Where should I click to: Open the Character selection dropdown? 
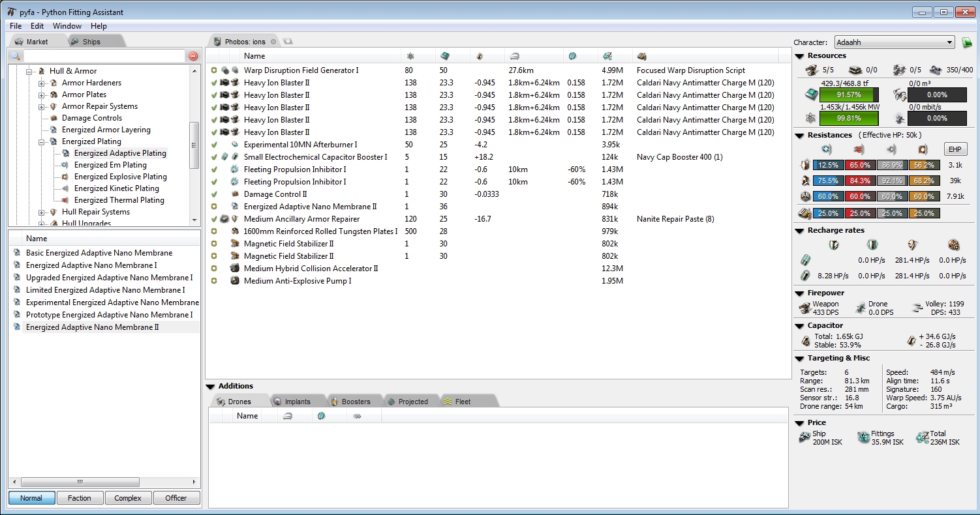click(895, 42)
